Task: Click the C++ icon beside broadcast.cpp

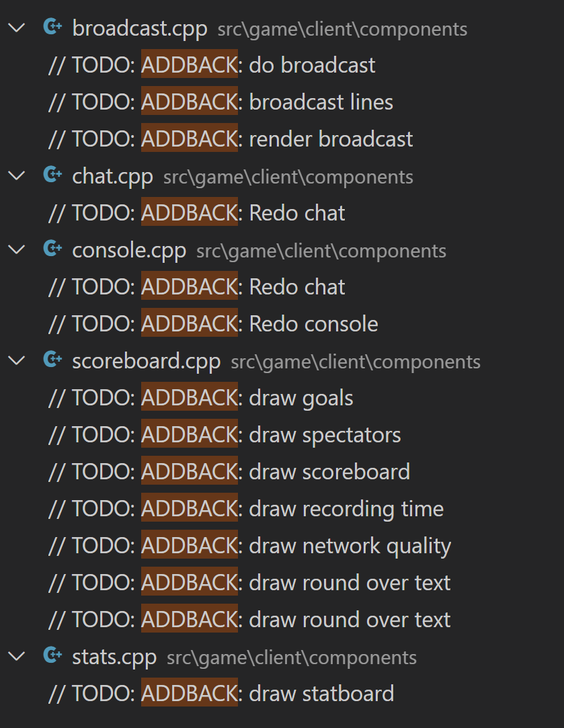Action: click(x=53, y=27)
